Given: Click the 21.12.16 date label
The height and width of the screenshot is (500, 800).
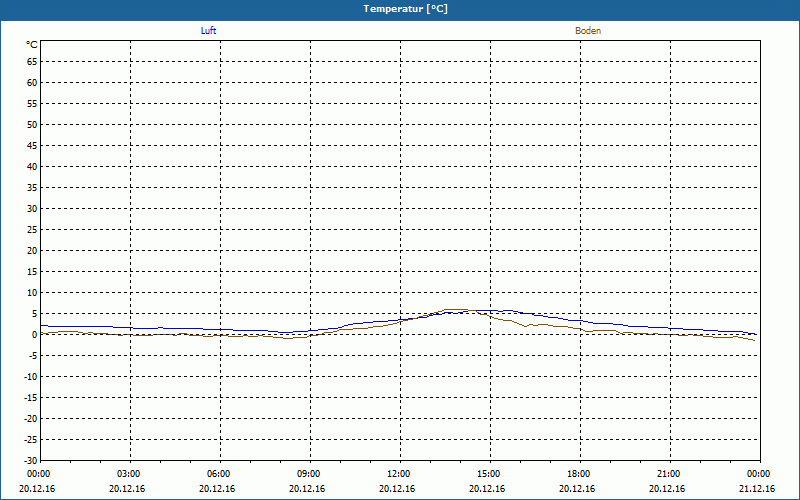Looking at the screenshot, I should coord(757,489).
